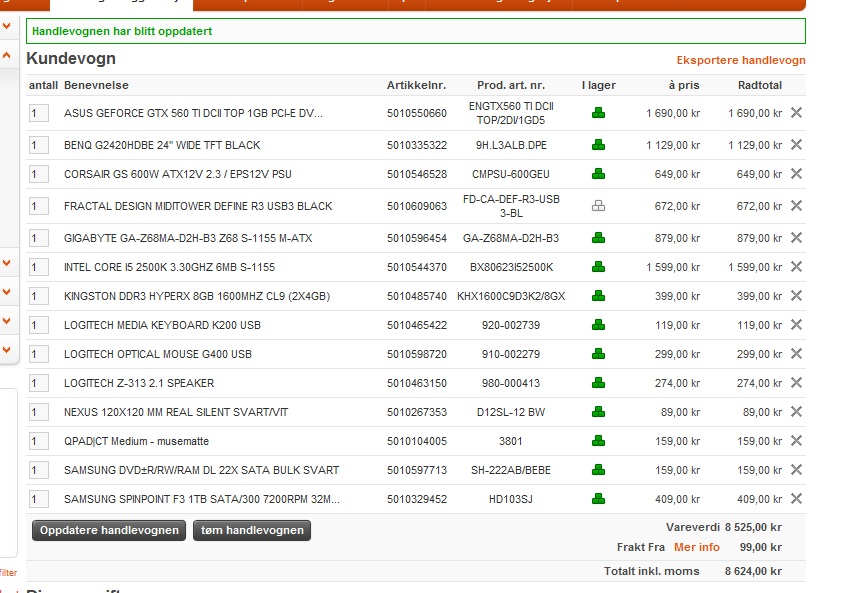The height and width of the screenshot is (593, 841).
Task: Remove Kingston HyperX 8GB memory row
Action: coord(796,295)
